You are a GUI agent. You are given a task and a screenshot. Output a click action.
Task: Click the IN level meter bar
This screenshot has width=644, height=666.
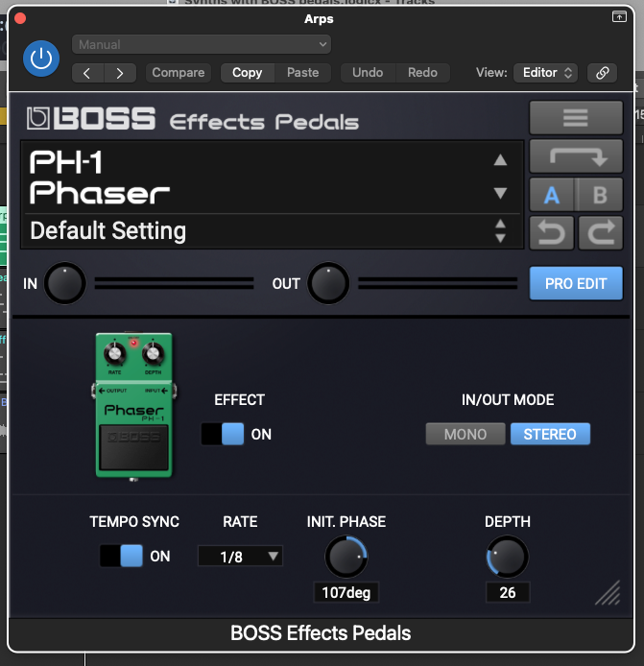click(174, 283)
